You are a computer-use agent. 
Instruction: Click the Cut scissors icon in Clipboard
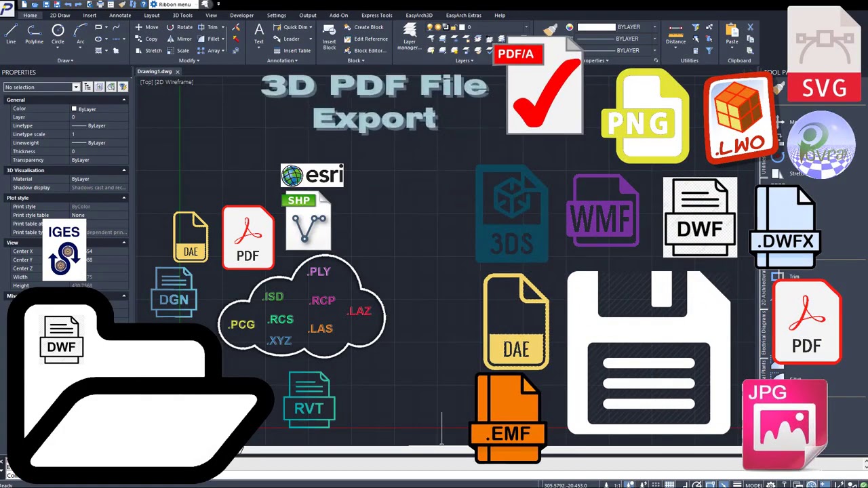click(x=750, y=27)
